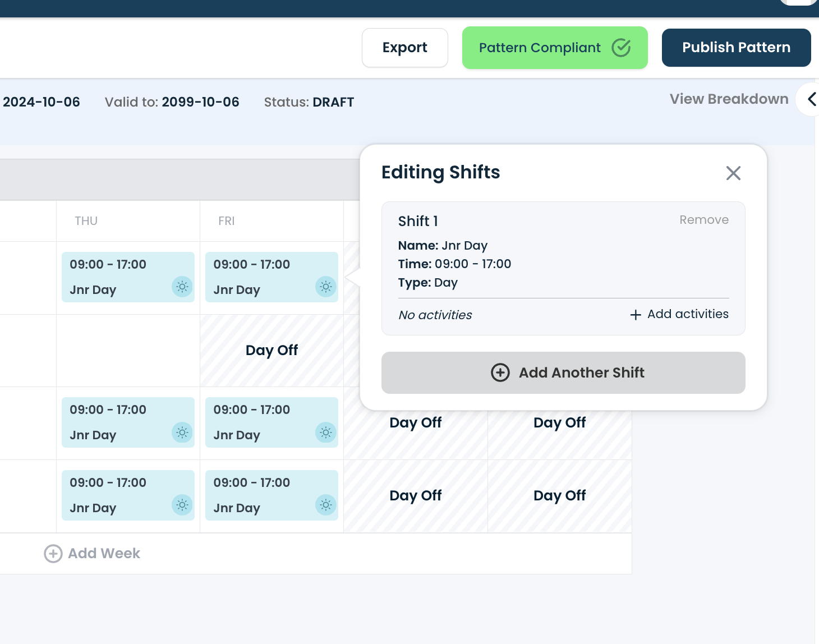Add activities to Shift 1
819x644 pixels.
(679, 314)
